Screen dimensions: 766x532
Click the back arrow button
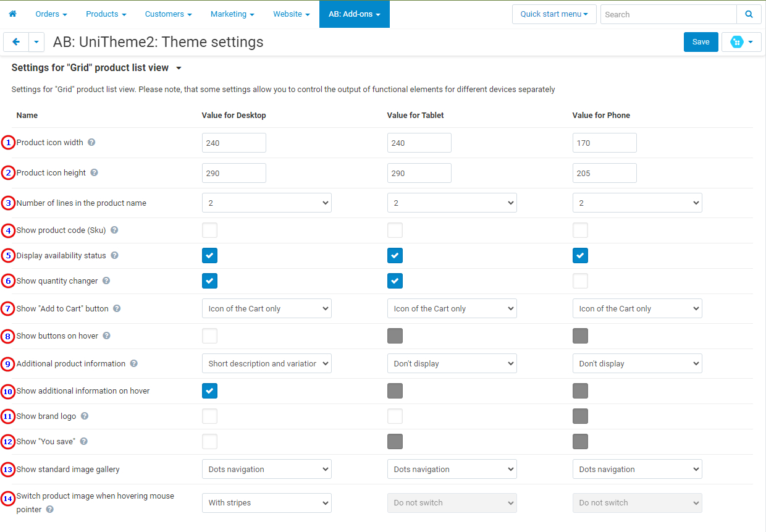point(16,42)
